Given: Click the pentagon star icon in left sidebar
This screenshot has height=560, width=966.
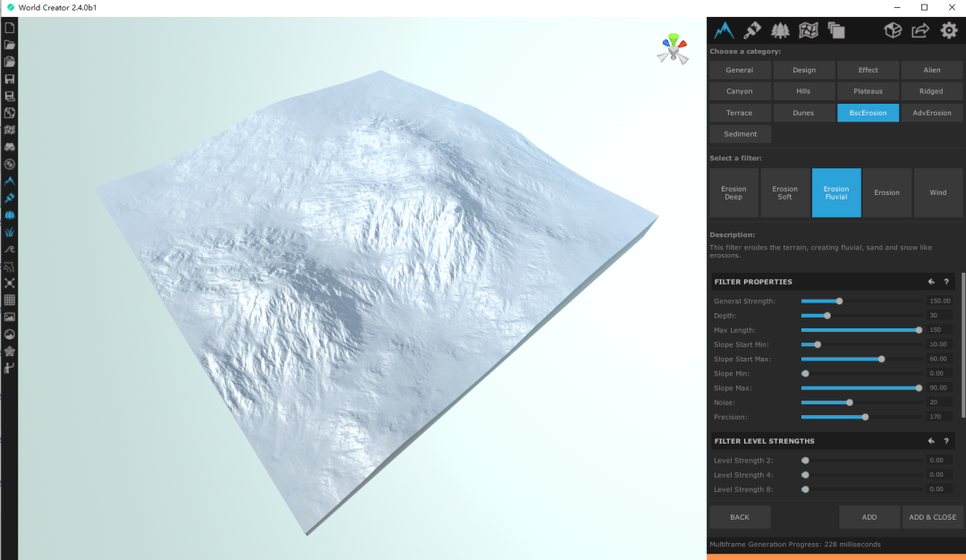Looking at the screenshot, I should [9, 352].
